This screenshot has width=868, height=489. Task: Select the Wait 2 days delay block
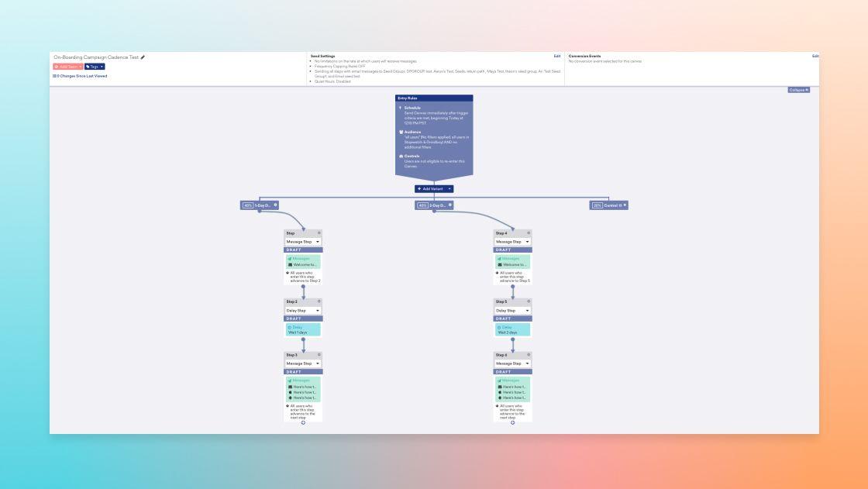click(512, 330)
